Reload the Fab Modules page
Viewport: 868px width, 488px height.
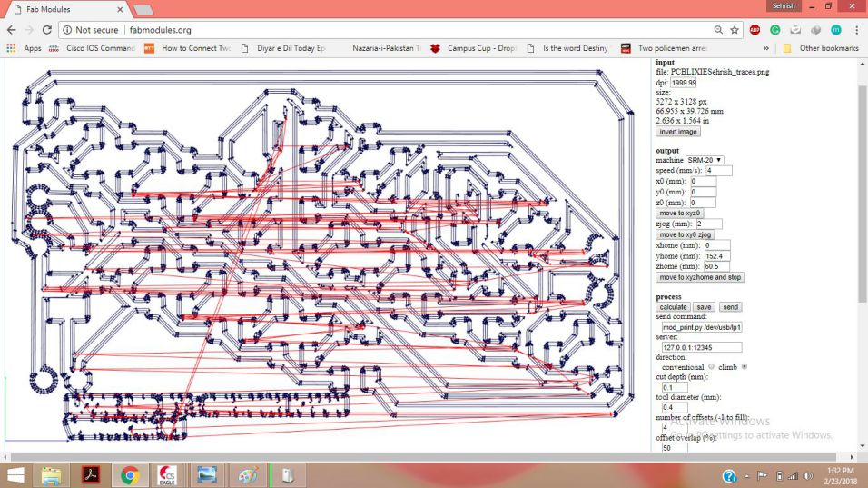pos(47,30)
